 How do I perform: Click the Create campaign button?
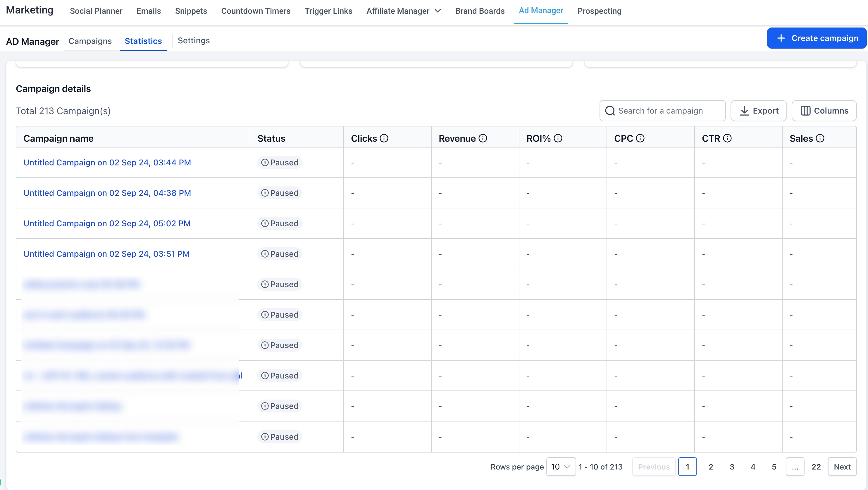click(x=817, y=38)
